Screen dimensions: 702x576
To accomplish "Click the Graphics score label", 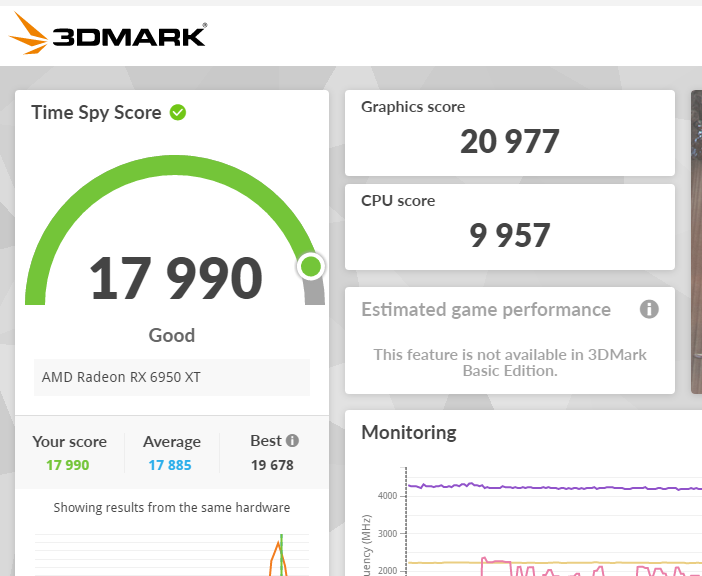I will [413, 107].
